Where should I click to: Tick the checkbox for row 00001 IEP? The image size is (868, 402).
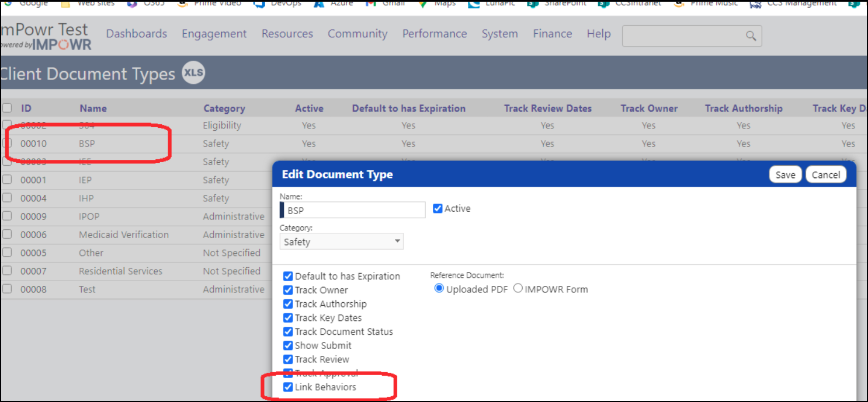coord(7,180)
